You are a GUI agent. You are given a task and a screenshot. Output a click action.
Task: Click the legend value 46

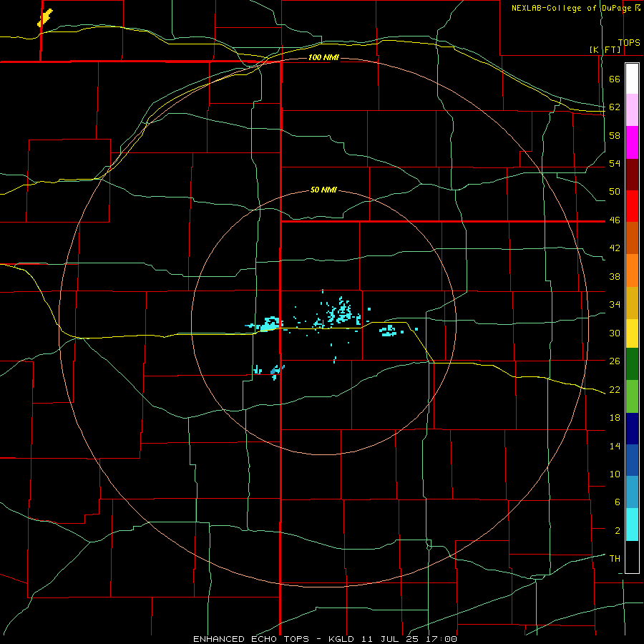(615, 220)
